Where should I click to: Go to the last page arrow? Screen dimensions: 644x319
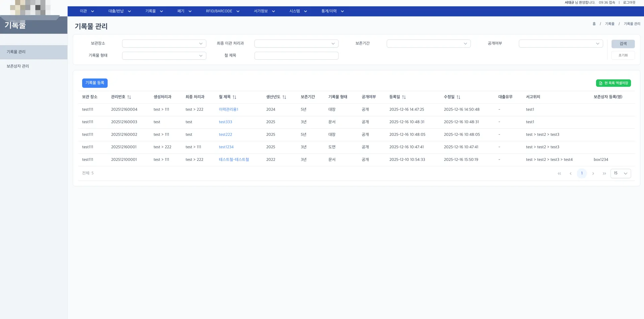(604, 174)
